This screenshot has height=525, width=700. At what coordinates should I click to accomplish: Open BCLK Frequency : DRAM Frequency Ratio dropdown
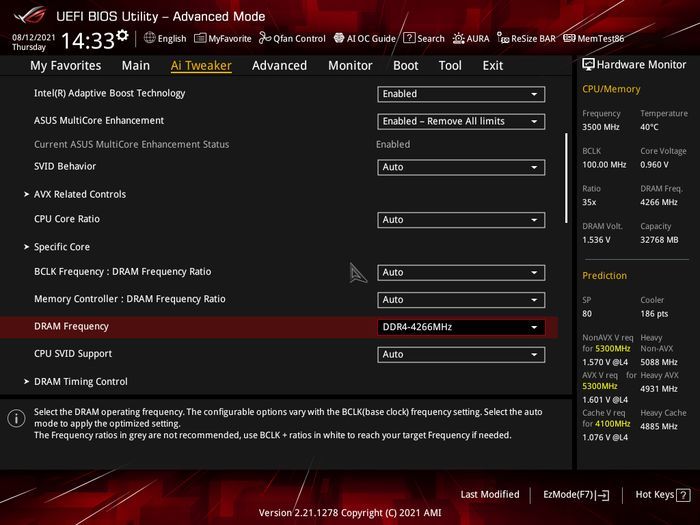coord(461,273)
